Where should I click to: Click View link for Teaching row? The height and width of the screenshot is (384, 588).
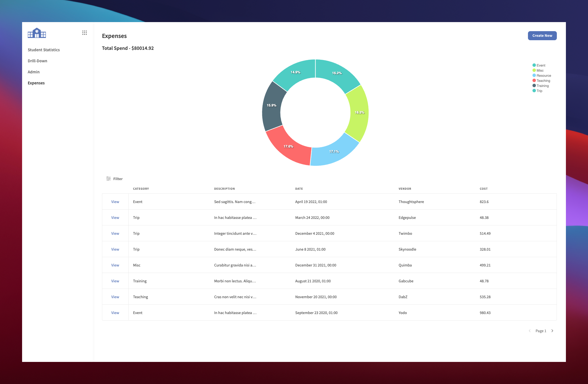coord(115,296)
